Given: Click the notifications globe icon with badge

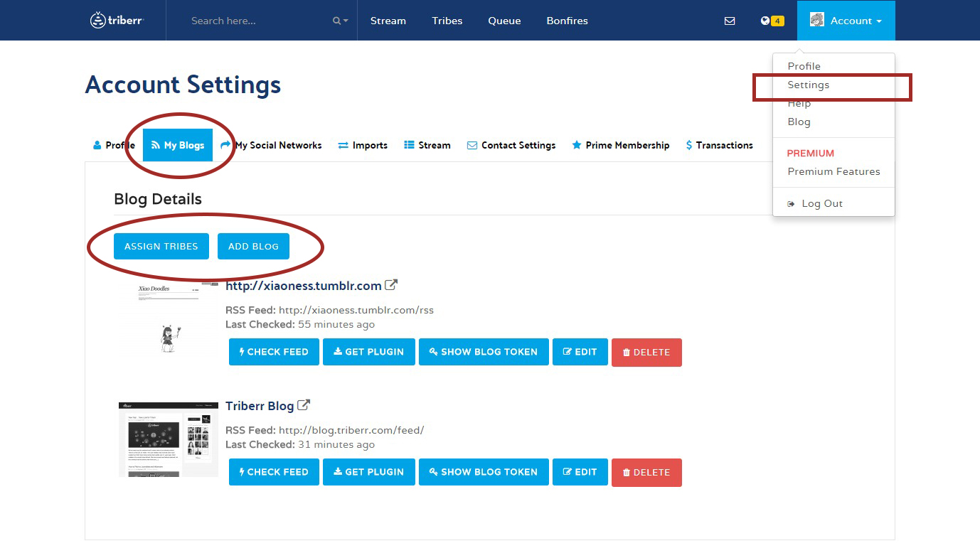Looking at the screenshot, I should (x=771, y=21).
